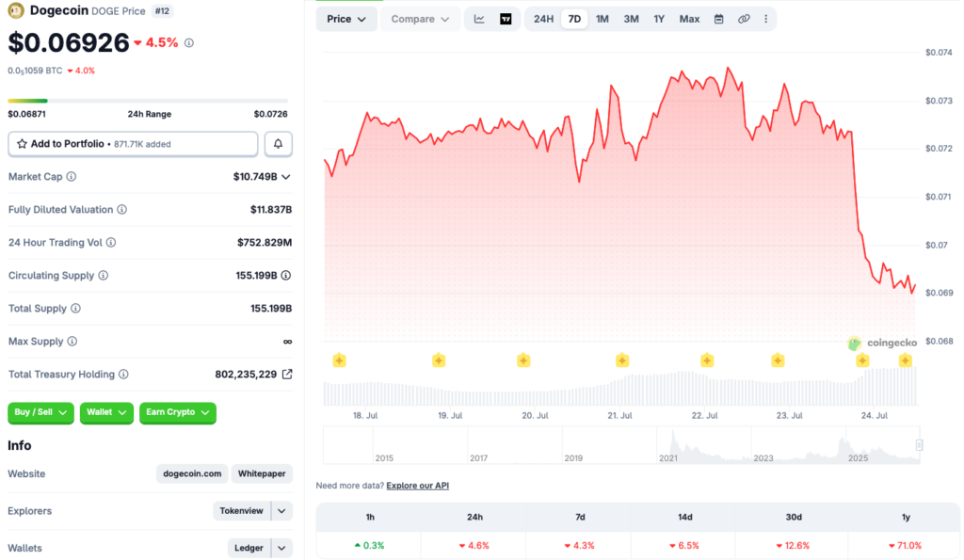Select the 1Y time range

click(x=659, y=19)
